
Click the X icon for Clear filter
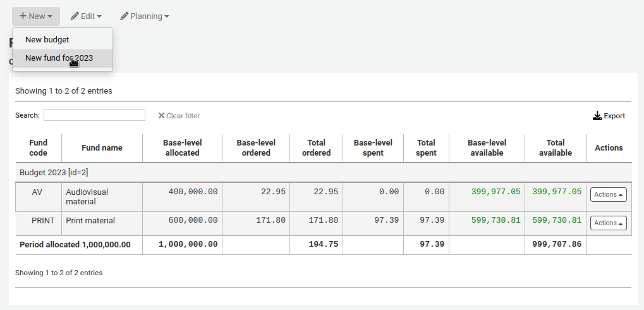point(161,116)
